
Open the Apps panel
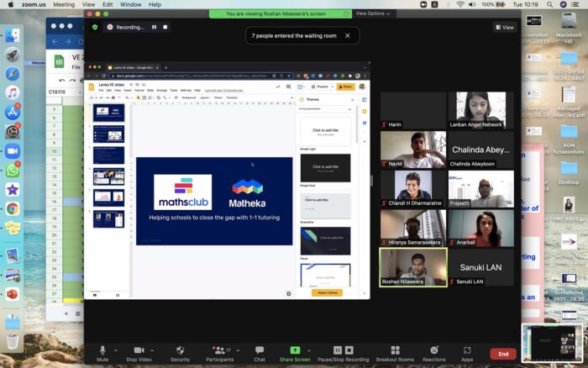[x=467, y=350]
